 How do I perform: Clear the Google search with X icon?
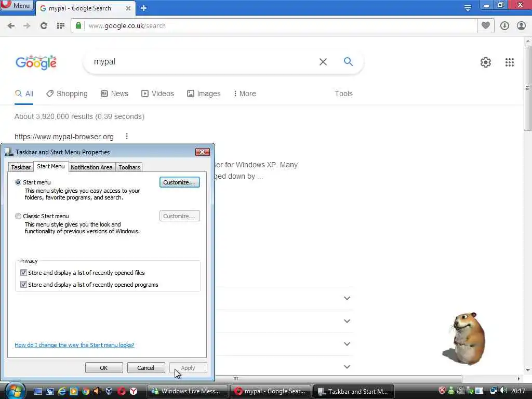pos(323,62)
